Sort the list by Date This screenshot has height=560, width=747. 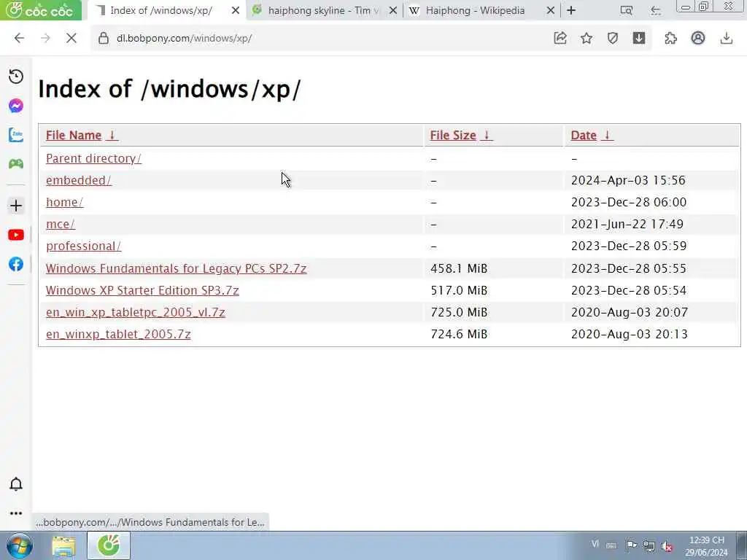point(584,135)
